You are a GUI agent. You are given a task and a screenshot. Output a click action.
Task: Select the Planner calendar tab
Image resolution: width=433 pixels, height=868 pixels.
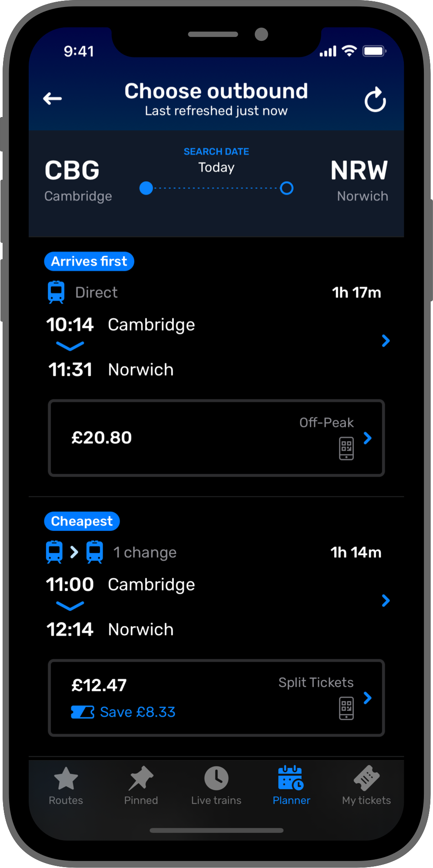pos(291,786)
